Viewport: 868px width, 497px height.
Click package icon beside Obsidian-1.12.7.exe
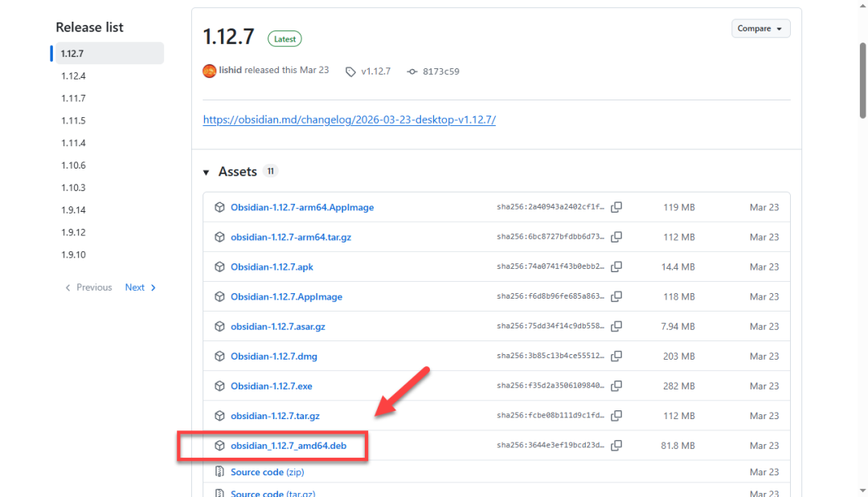pyautogui.click(x=219, y=386)
